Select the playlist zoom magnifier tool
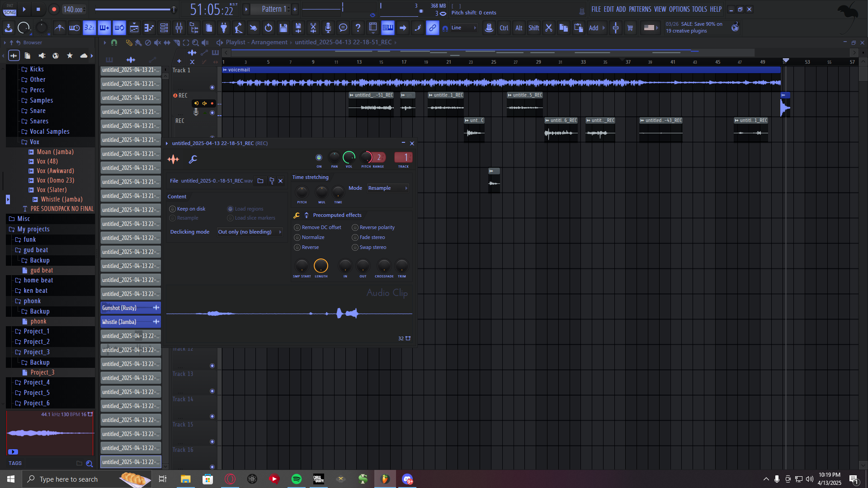The width and height of the screenshot is (868, 488). (x=195, y=42)
